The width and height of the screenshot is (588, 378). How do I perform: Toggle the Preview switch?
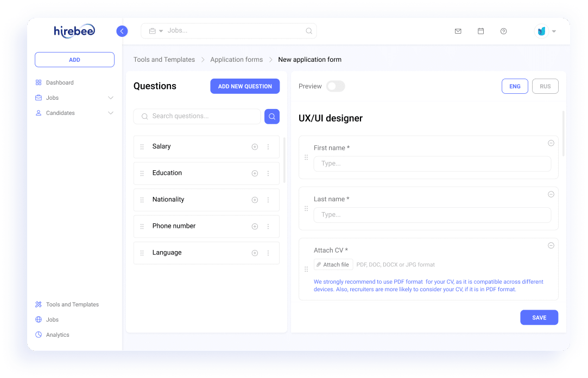335,86
